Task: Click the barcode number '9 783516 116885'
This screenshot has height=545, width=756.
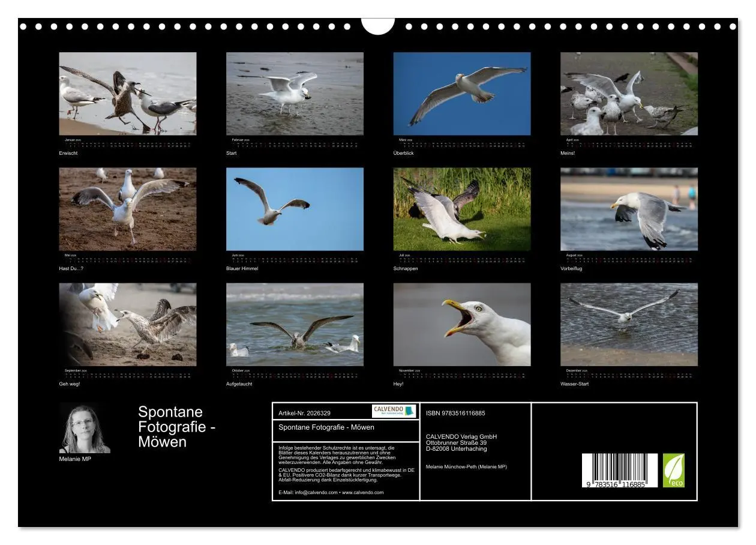Action: (616, 484)
